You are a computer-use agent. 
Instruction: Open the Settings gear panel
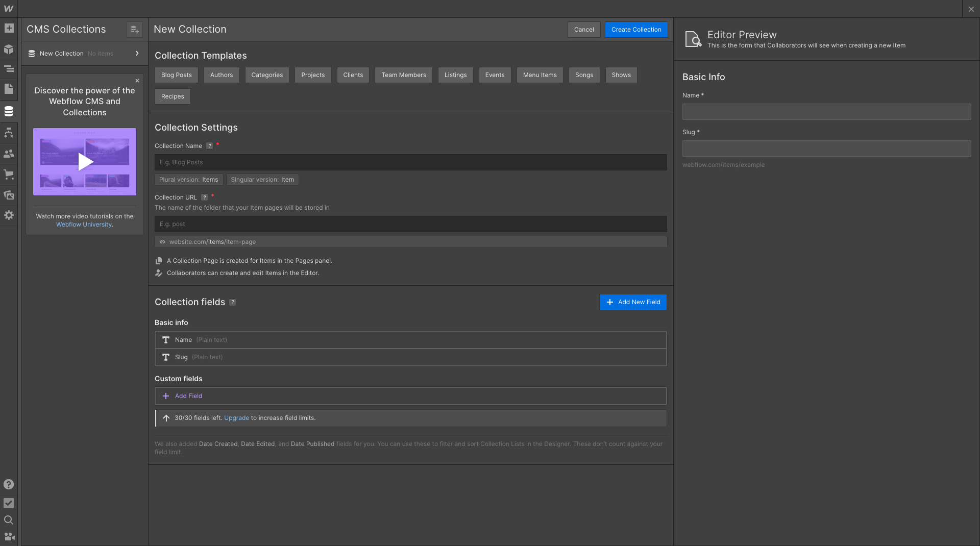click(x=9, y=215)
